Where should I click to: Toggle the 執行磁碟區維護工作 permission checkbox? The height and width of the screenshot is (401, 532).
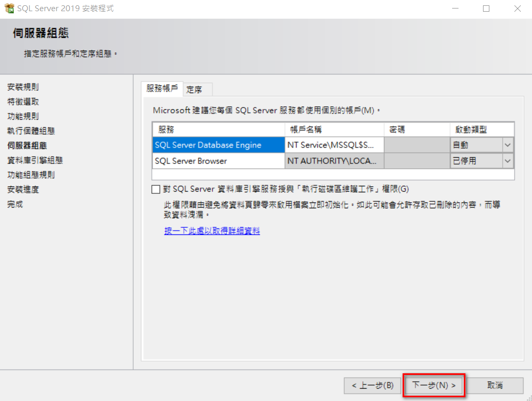pyautogui.click(x=155, y=189)
